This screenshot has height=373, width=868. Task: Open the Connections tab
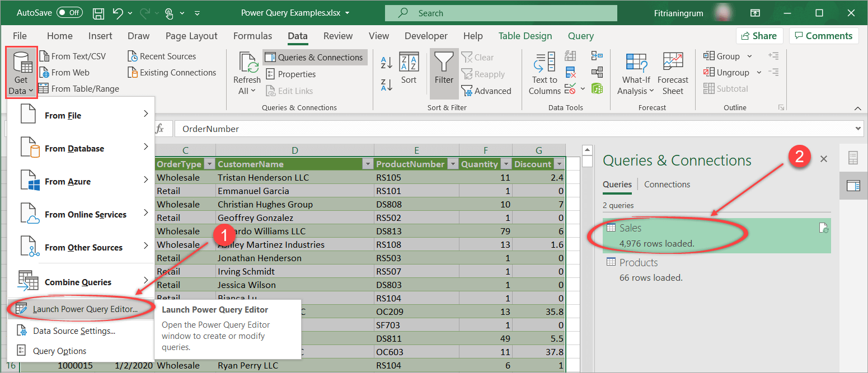coord(667,184)
